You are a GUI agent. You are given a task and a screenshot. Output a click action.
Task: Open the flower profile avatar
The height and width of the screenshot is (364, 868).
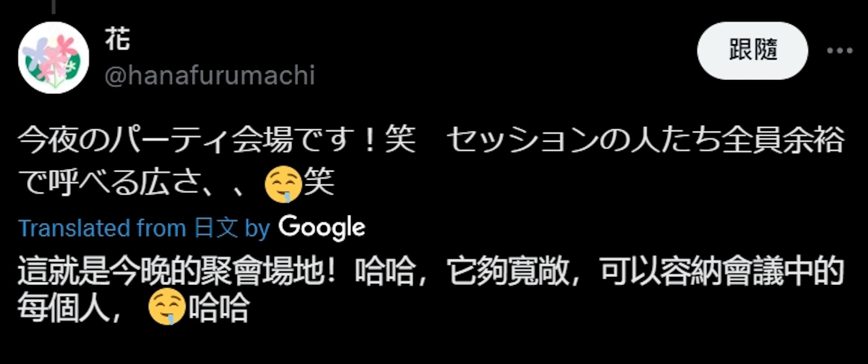[54, 57]
